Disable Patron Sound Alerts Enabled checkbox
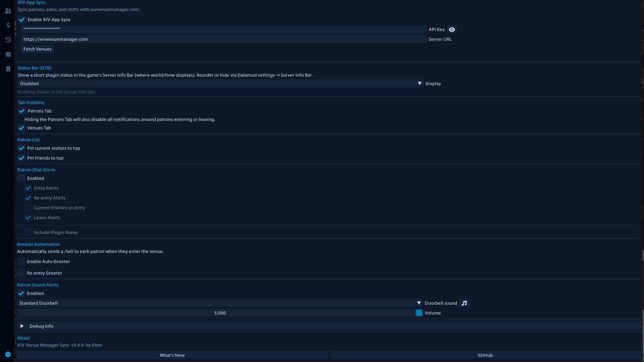 pyautogui.click(x=21, y=293)
